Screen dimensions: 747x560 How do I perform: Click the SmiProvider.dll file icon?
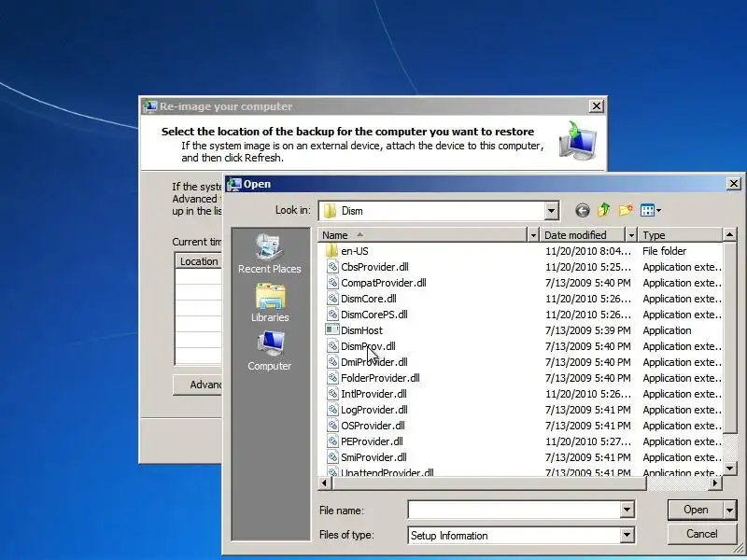coord(332,457)
